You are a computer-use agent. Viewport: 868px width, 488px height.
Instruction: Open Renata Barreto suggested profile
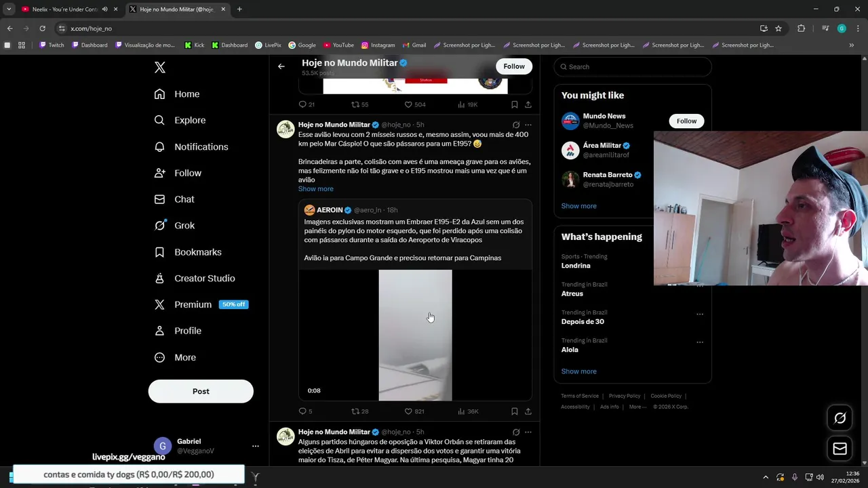[x=608, y=175]
